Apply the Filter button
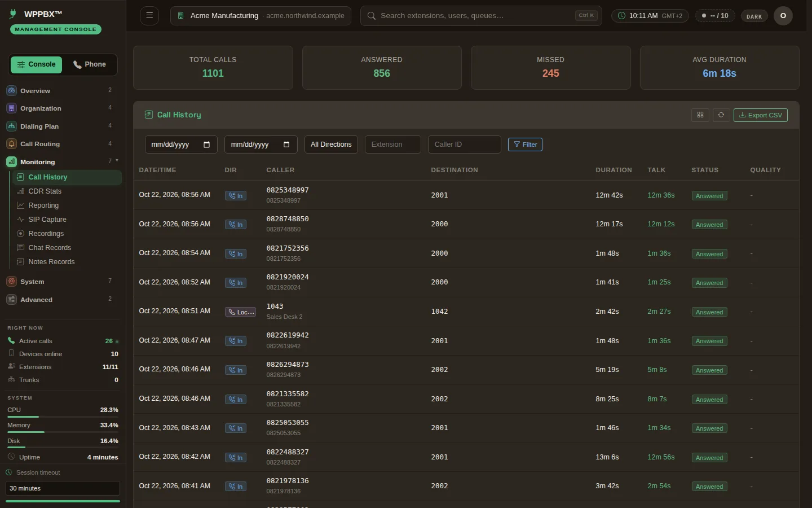The image size is (812, 508). click(525, 144)
